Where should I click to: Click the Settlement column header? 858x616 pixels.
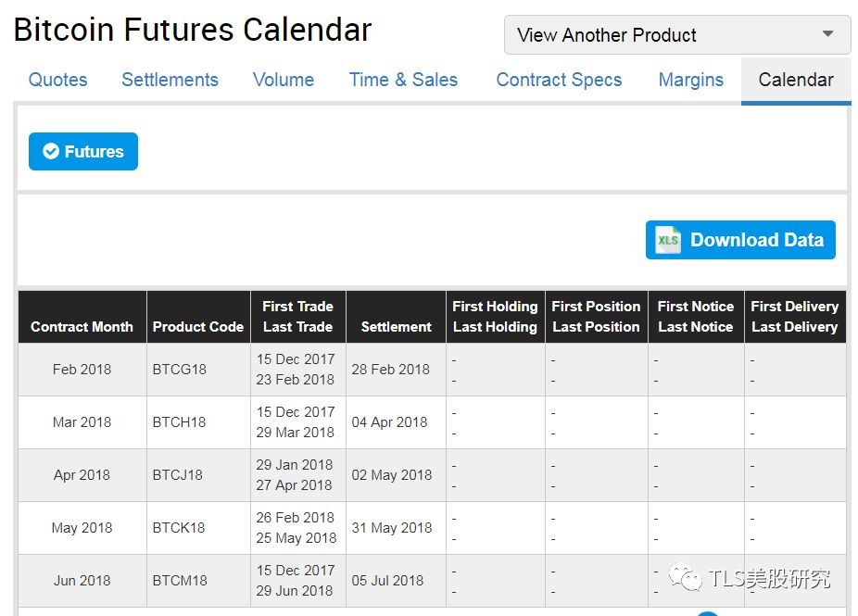[396, 326]
